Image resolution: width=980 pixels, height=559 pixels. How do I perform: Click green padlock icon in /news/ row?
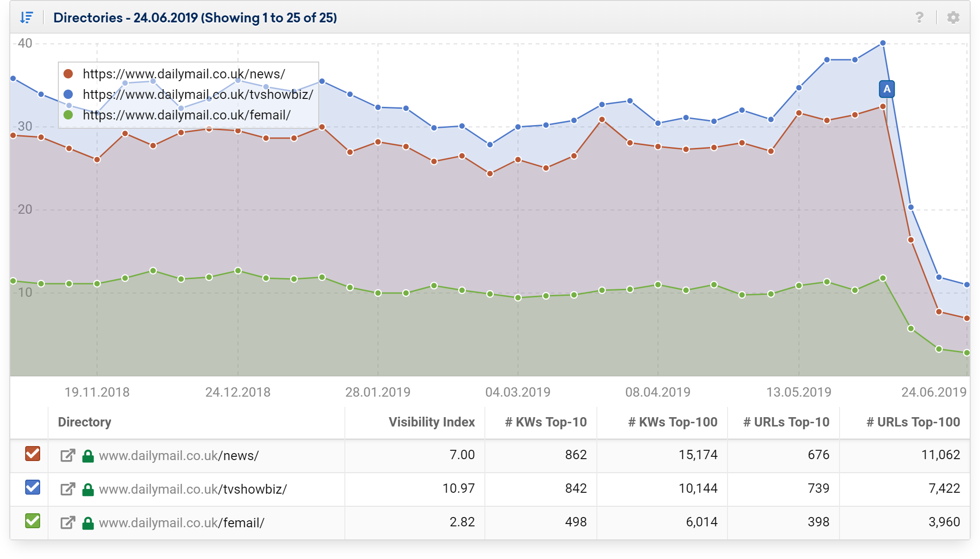click(88, 455)
